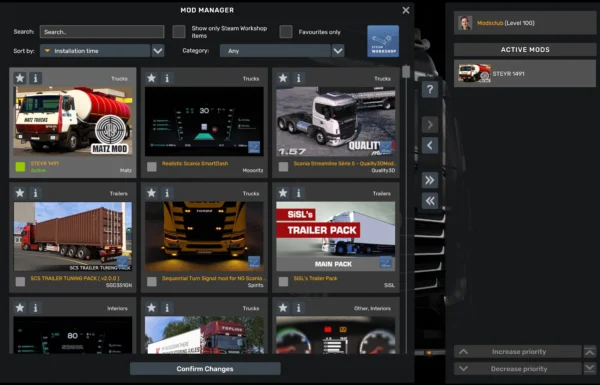This screenshot has width=600, height=385.
Task: Open the Steam Workshop button
Action: tap(383, 41)
